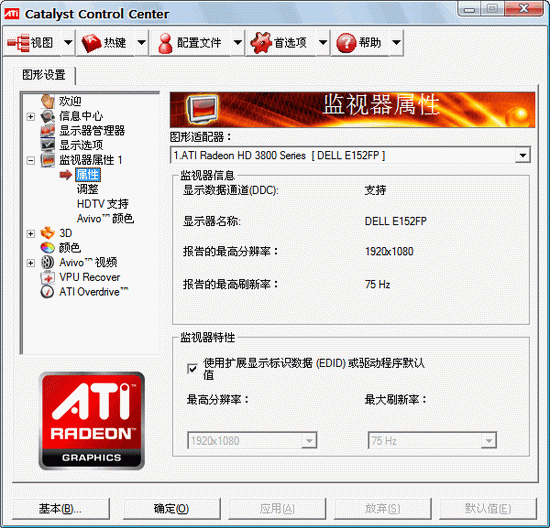The height and width of the screenshot is (528, 550).
Task: Open the 热键 dropdown arrow
Action: pyautogui.click(x=141, y=43)
